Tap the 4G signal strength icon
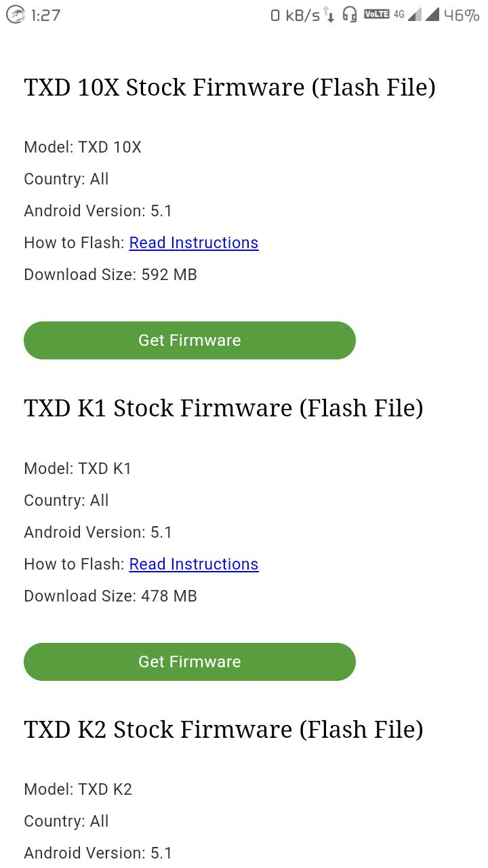The width and height of the screenshot is (488, 868). click(x=407, y=14)
